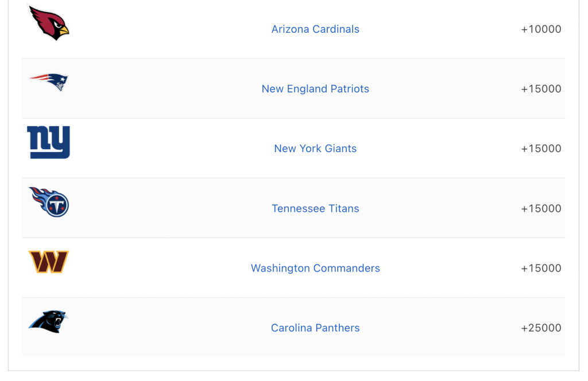Click the Commanders +15000 odds value
The width and height of the screenshot is (588, 381).
[541, 268]
